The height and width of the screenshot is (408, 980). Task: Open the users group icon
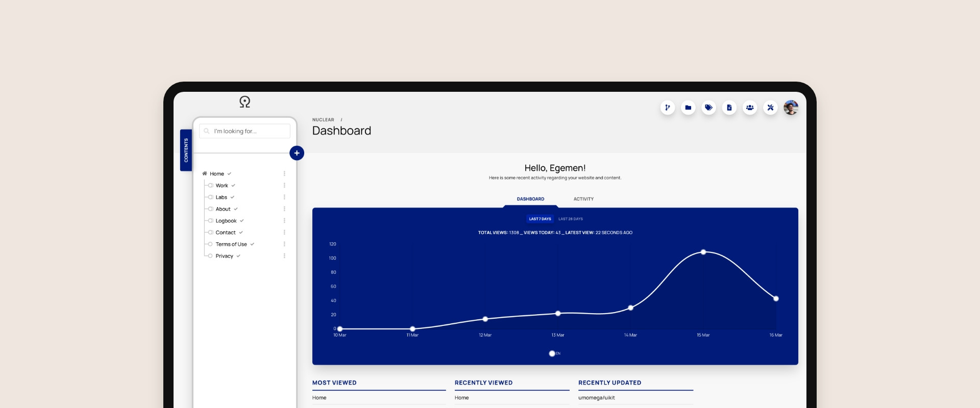(750, 108)
